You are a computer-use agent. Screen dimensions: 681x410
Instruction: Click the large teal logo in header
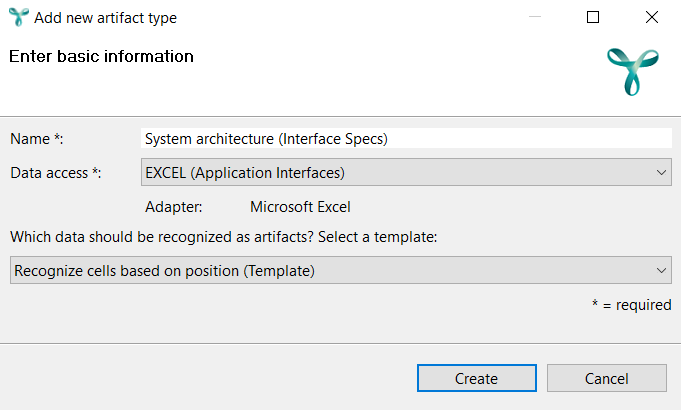[x=633, y=72]
